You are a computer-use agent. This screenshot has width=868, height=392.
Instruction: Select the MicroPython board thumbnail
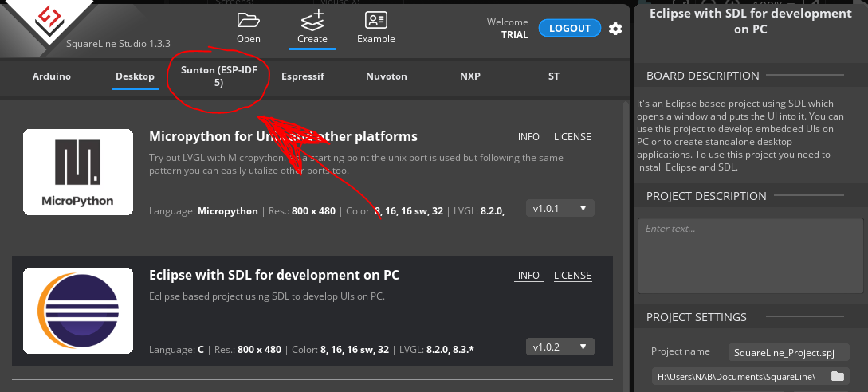(78, 172)
